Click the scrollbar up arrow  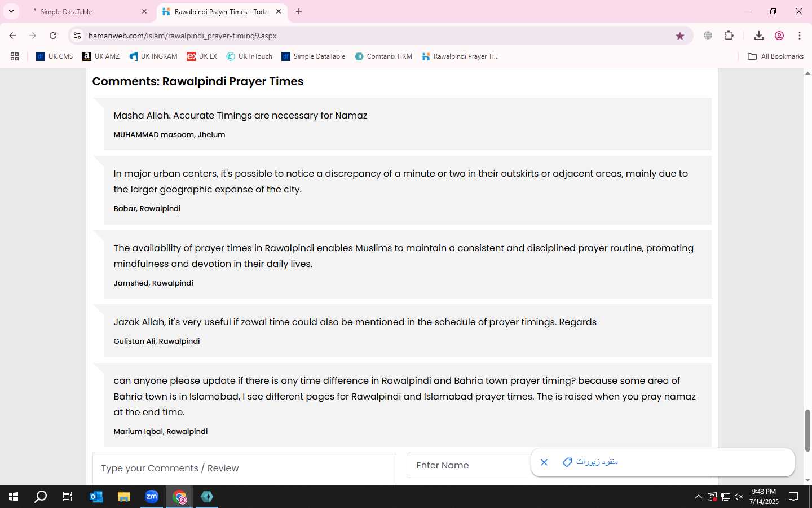[x=807, y=73]
